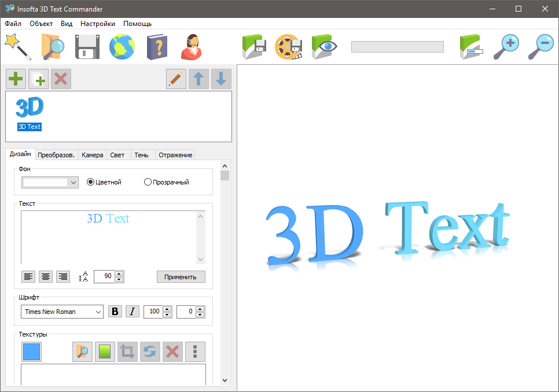Open project with folder magnifier icon
This screenshot has width=559, height=392.
click(52, 47)
